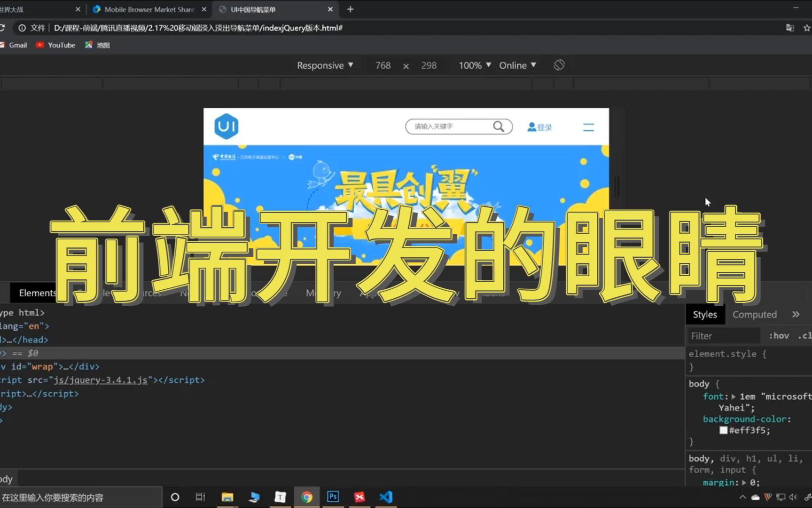The height and width of the screenshot is (508, 812).
Task: Open the js/jquery-3.4.1.js link
Action: pos(101,380)
